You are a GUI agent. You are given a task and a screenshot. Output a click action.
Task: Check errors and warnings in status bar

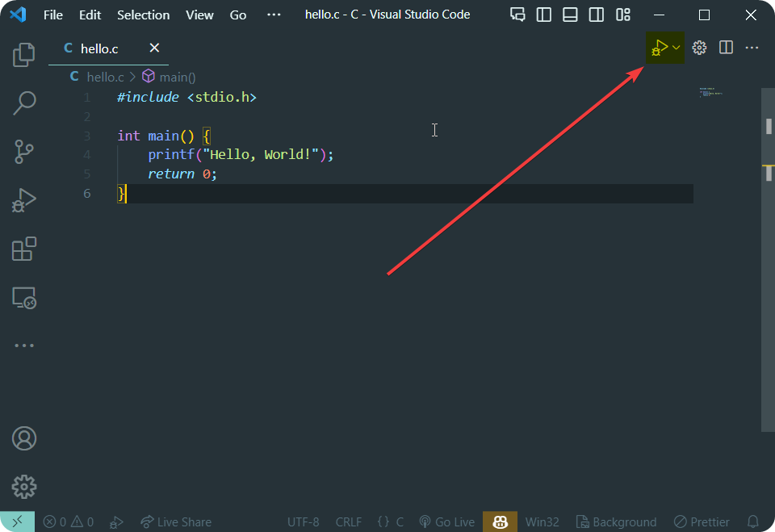[x=69, y=522]
